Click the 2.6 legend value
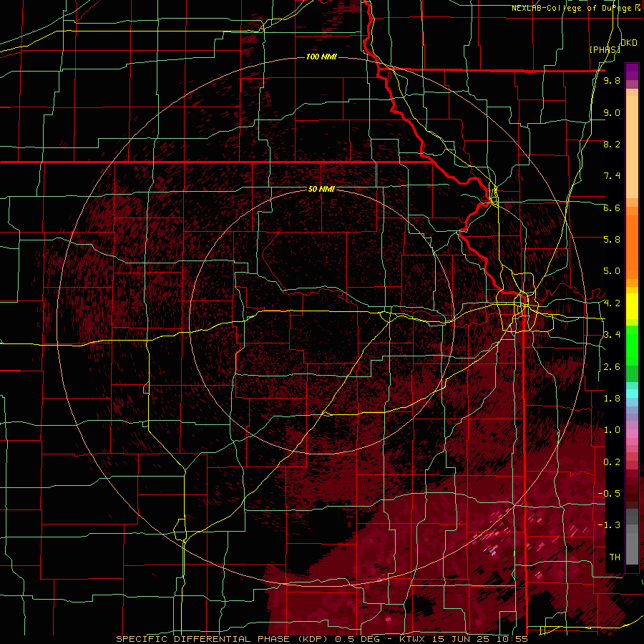644x644 pixels. click(612, 367)
